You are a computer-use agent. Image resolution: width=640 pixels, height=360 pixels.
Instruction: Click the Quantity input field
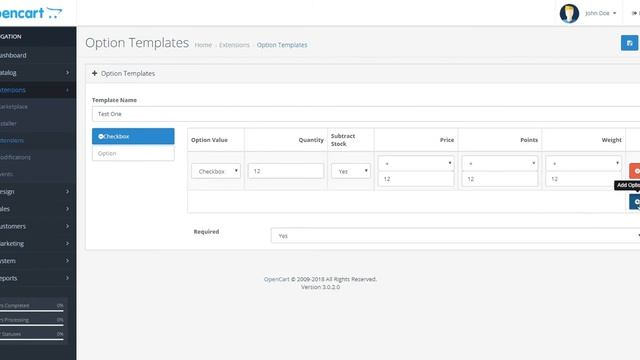(x=286, y=171)
